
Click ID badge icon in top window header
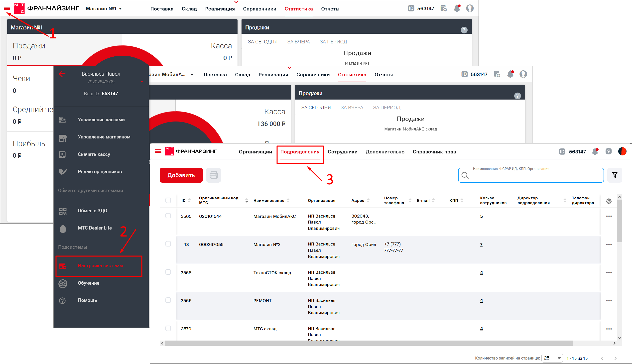[x=411, y=8]
